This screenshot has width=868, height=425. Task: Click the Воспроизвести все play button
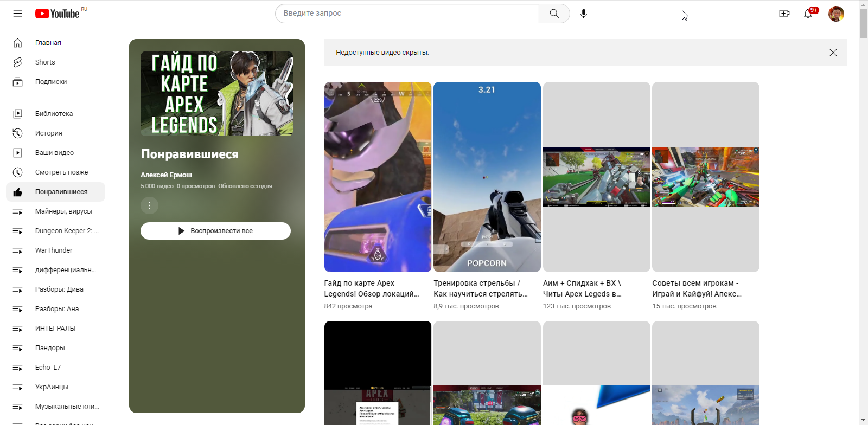click(215, 231)
